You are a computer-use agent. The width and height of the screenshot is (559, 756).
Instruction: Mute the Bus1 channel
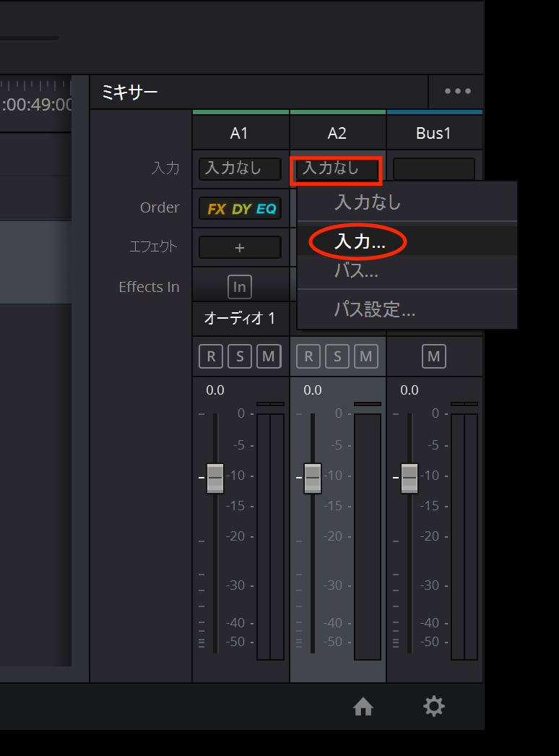coord(434,356)
